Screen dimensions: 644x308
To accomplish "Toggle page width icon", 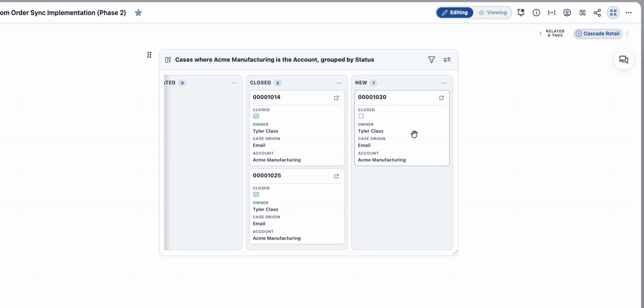I will (551, 12).
